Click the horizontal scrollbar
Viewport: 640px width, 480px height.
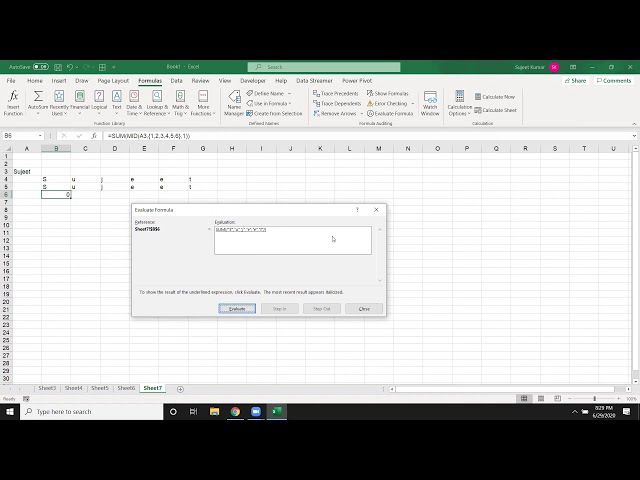coord(504,389)
